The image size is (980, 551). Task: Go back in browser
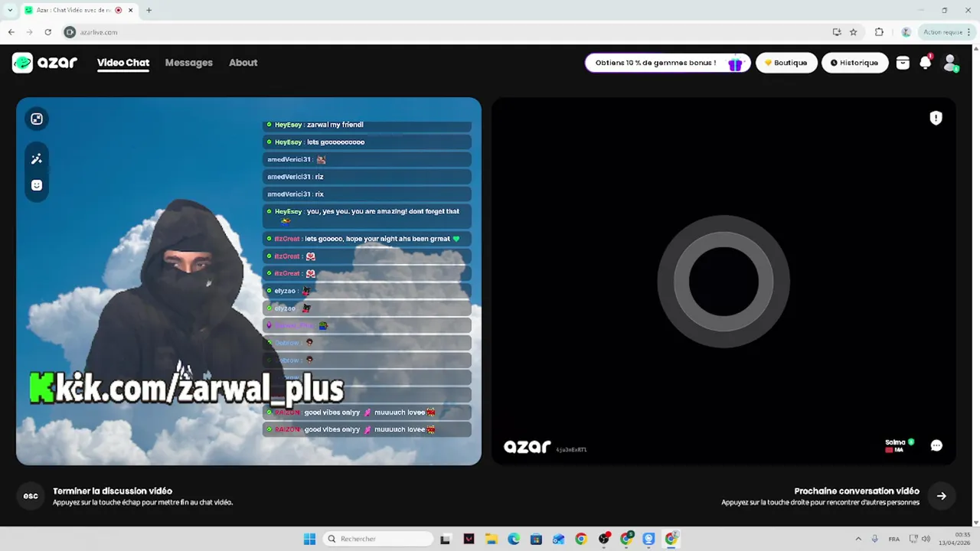pos(11,32)
